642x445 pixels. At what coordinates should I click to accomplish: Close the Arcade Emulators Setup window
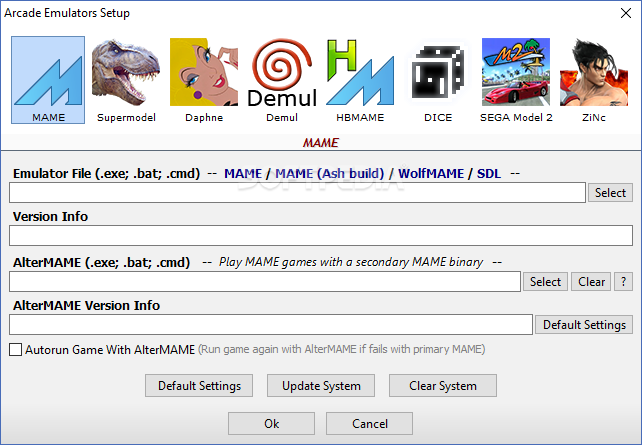[626, 13]
